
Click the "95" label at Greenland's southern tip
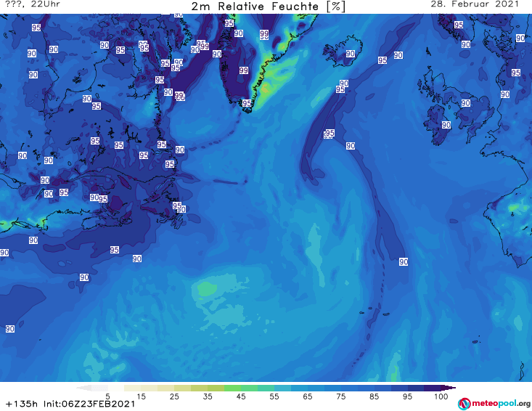(x=247, y=103)
